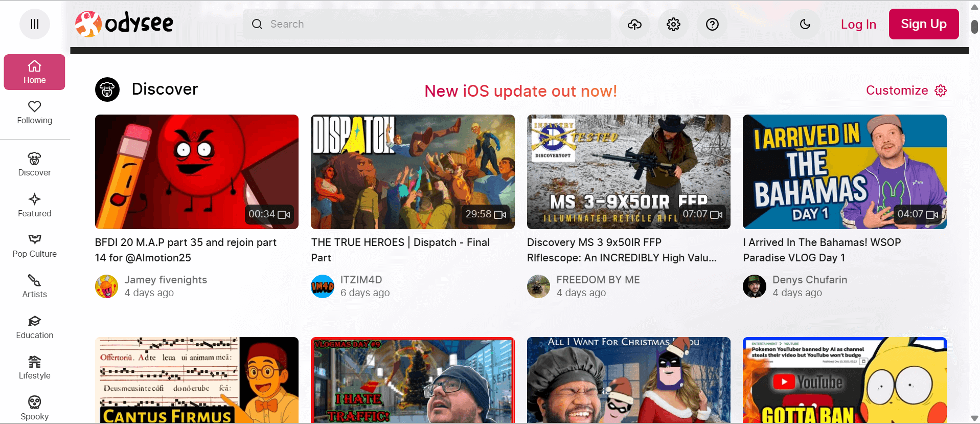980x424 pixels.
Task: Select the Education sidebar item
Action: (35, 327)
